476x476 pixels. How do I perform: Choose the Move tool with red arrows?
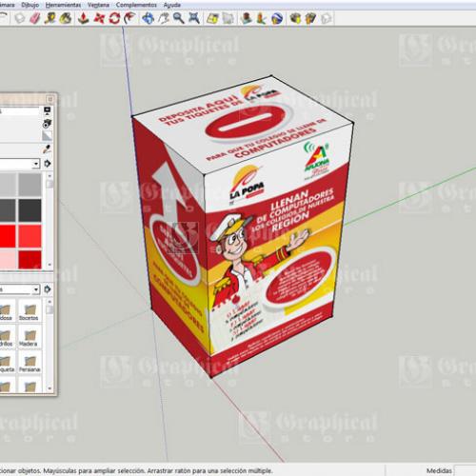coord(99,18)
